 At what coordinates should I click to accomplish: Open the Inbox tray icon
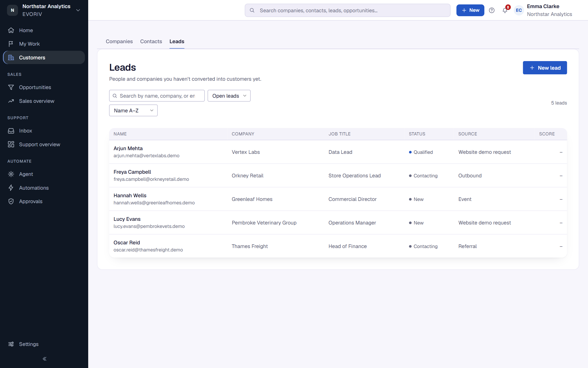[x=11, y=131]
